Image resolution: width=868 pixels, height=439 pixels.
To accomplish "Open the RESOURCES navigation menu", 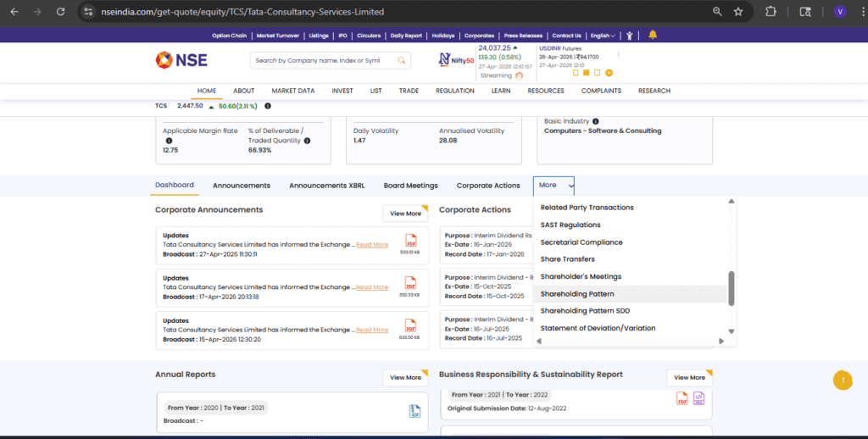I will tap(546, 91).
